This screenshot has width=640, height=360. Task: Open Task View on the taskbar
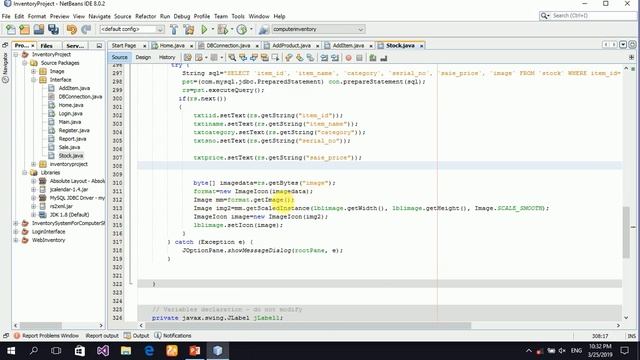56,351
